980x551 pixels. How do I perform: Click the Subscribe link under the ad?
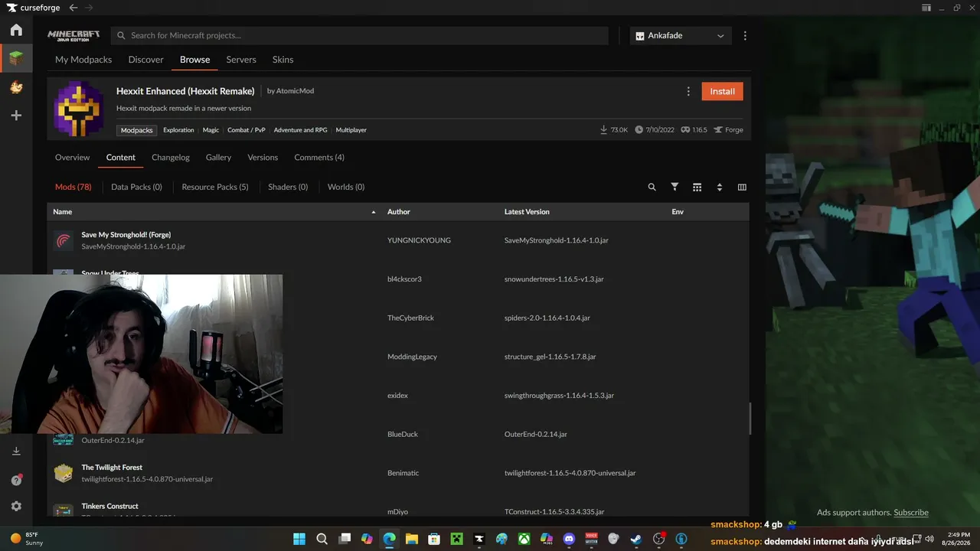point(911,513)
